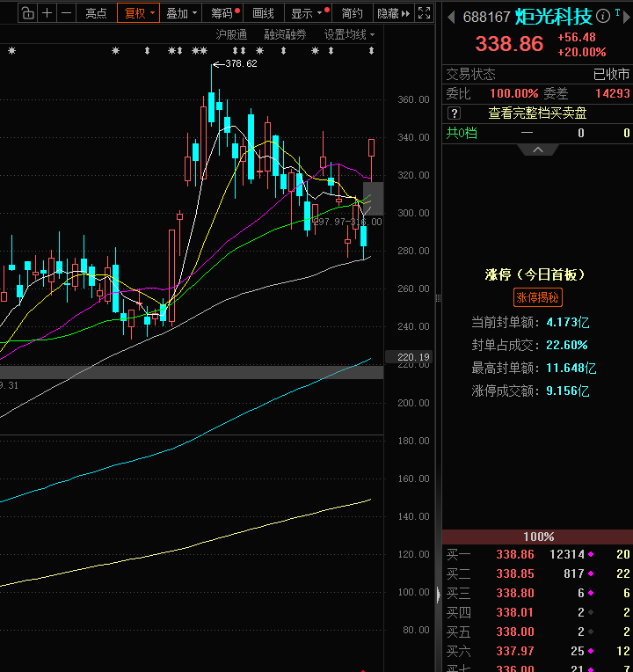Go to next stock with right arrow
The height and width of the screenshot is (672, 633).
click(627, 17)
